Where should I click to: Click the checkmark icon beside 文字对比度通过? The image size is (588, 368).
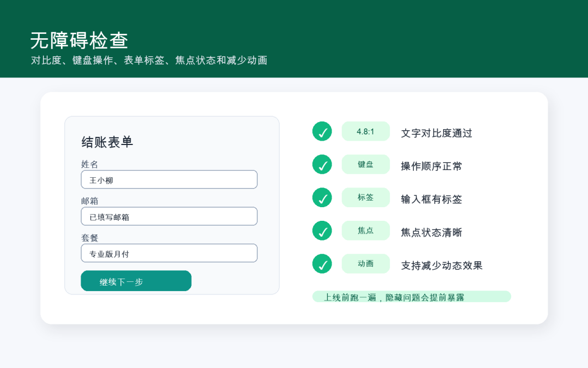(x=322, y=131)
